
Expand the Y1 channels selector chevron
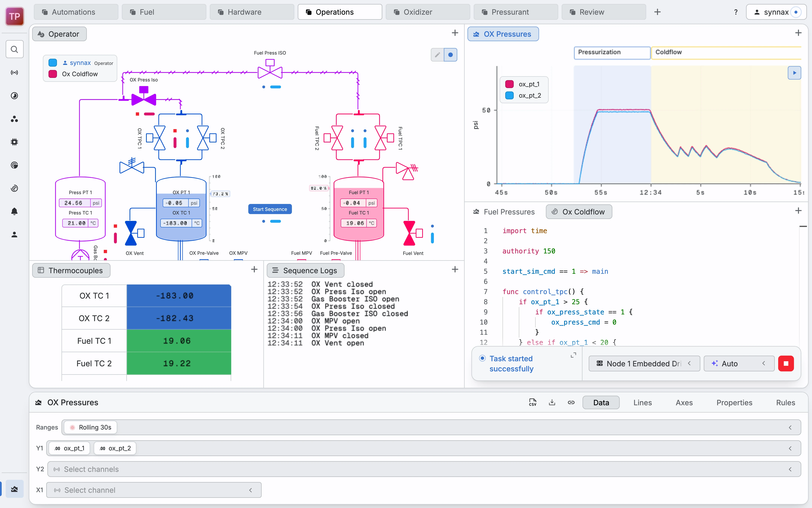pyautogui.click(x=790, y=448)
